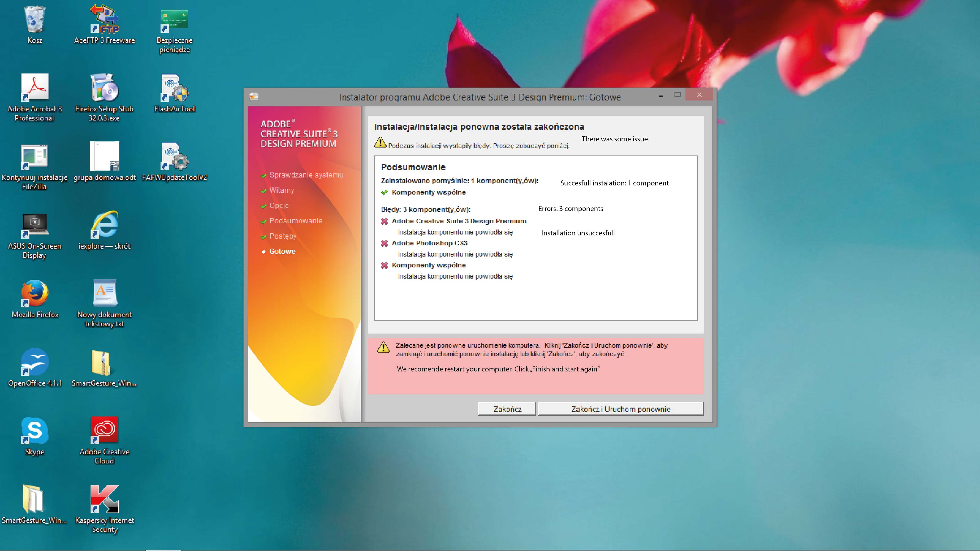Click the Bezpieczne pieniądze desktop icon

tap(175, 21)
